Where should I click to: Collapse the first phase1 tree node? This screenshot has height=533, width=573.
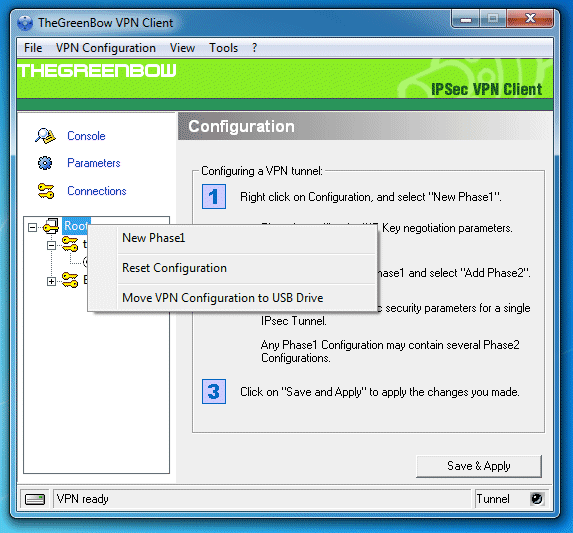coord(52,245)
